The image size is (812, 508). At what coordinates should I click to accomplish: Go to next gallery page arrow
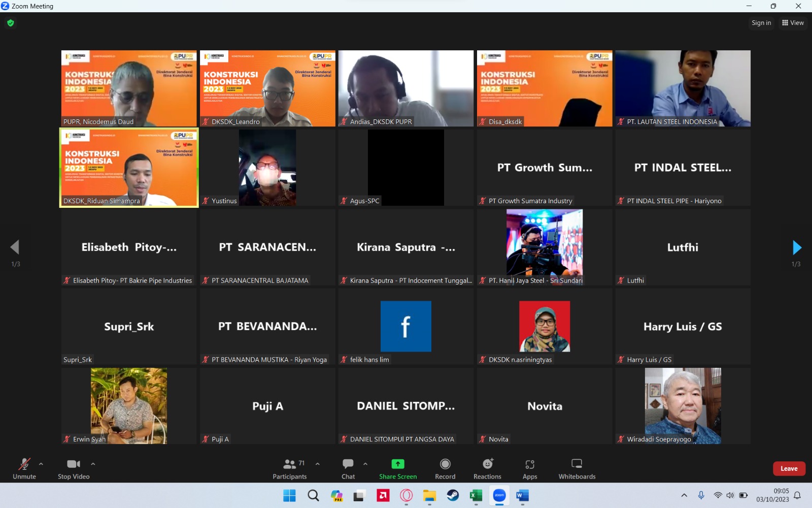click(x=797, y=247)
